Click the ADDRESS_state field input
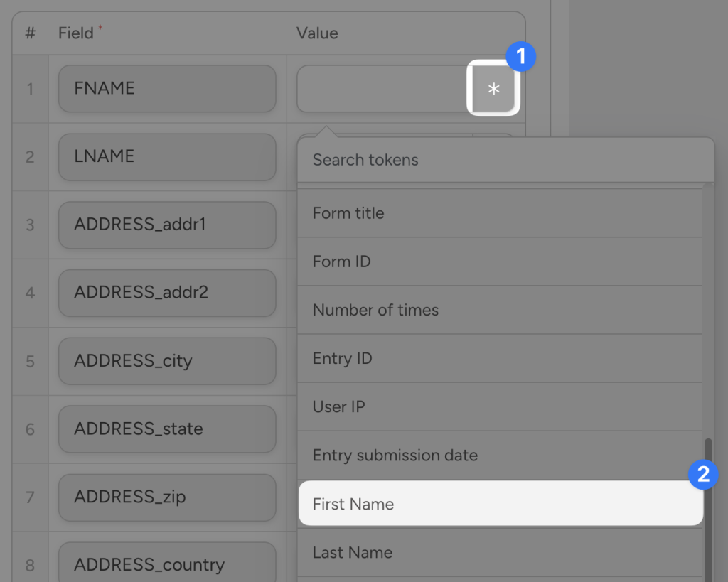728x582 pixels. (x=166, y=429)
